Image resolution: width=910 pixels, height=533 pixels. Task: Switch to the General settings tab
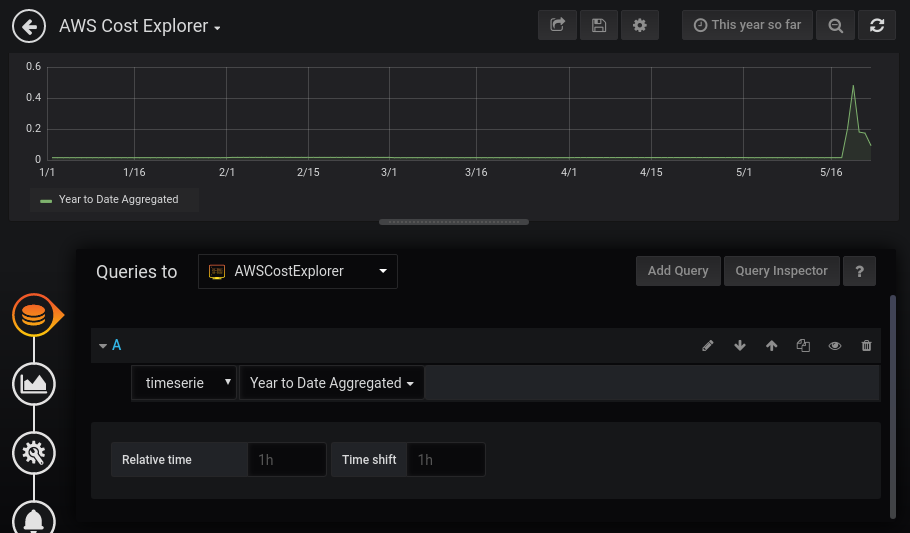click(34, 453)
